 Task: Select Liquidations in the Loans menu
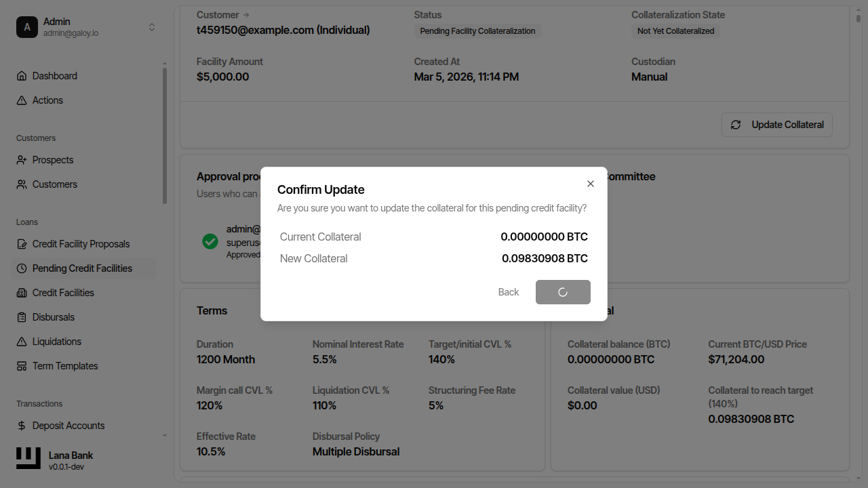pyautogui.click(x=56, y=341)
